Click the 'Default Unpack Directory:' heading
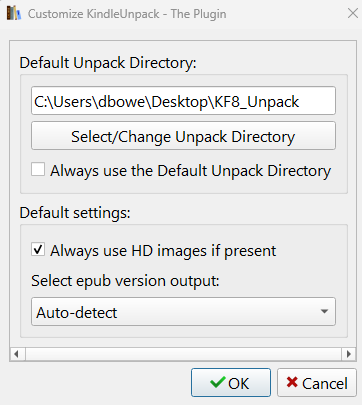 coord(108,63)
